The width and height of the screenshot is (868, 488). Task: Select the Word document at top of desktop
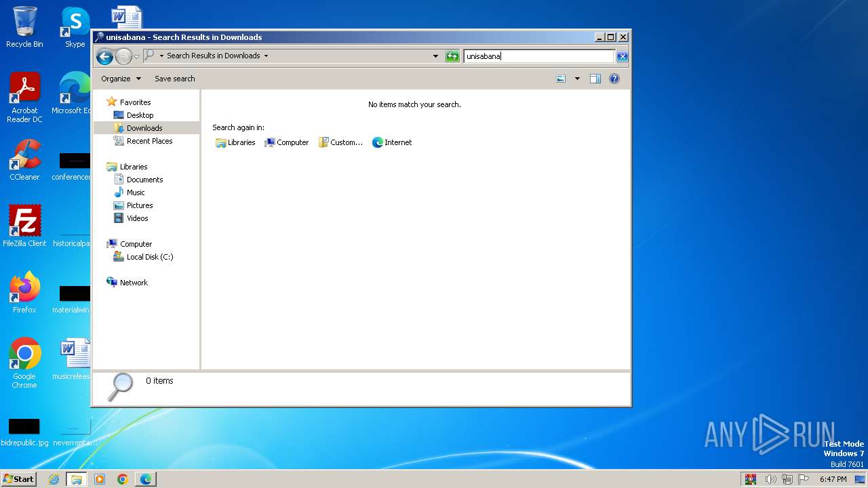[127, 18]
